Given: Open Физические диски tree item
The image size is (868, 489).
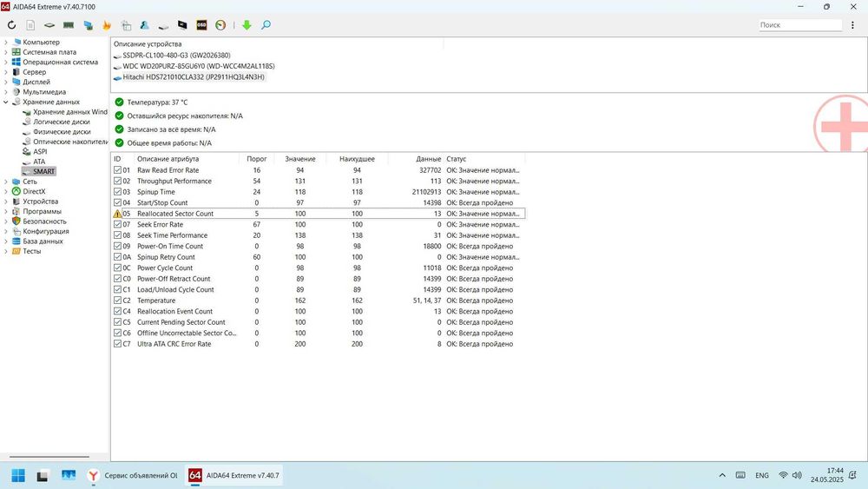Looking at the screenshot, I should pyautogui.click(x=62, y=132).
